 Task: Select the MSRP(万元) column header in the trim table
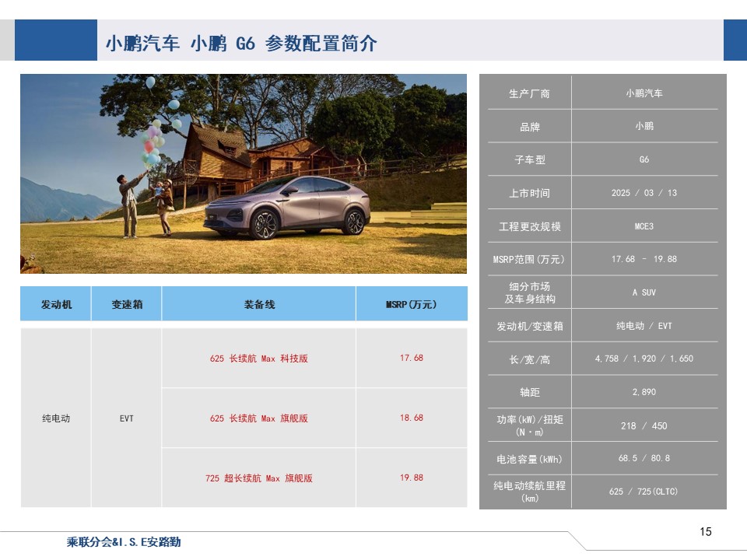click(412, 304)
